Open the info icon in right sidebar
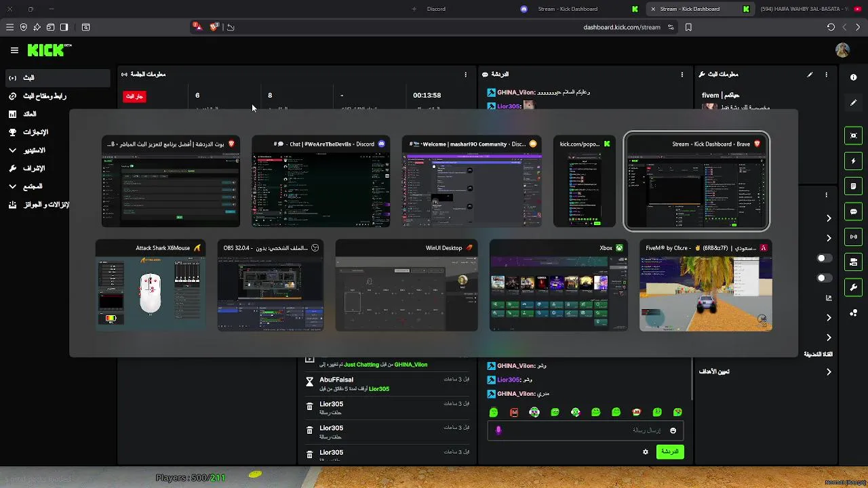868x488 pixels. coord(853,77)
